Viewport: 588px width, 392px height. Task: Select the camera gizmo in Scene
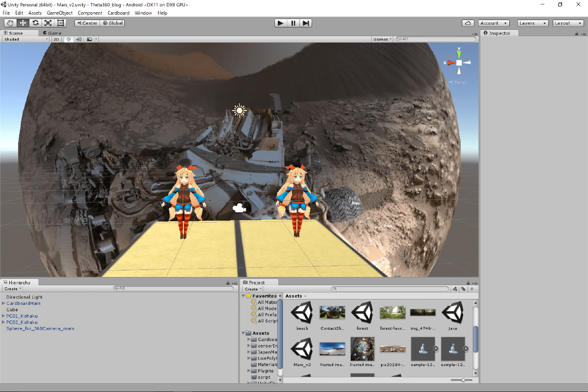pos(239,208)
